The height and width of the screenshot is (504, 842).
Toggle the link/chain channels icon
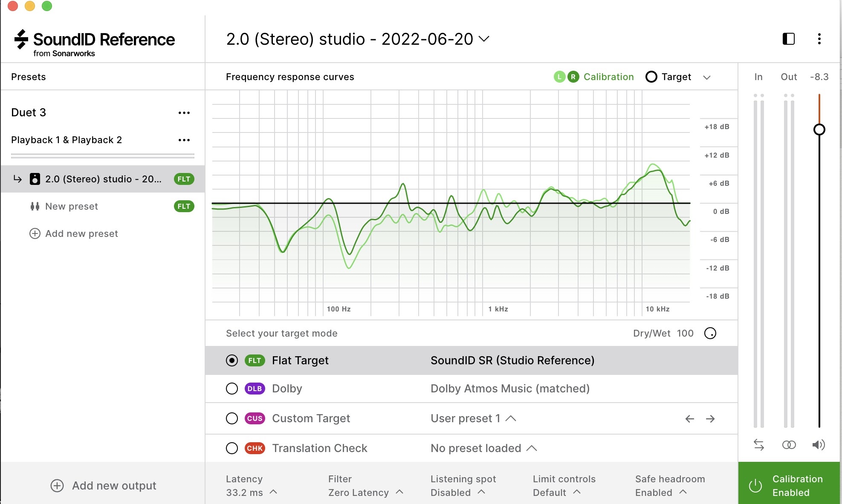click(789, 445)
